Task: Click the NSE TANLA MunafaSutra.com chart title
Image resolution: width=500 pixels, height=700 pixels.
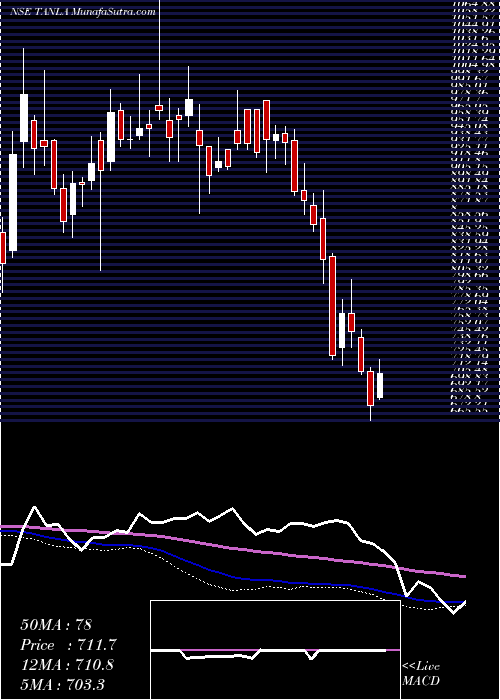Action: [83, 12]
